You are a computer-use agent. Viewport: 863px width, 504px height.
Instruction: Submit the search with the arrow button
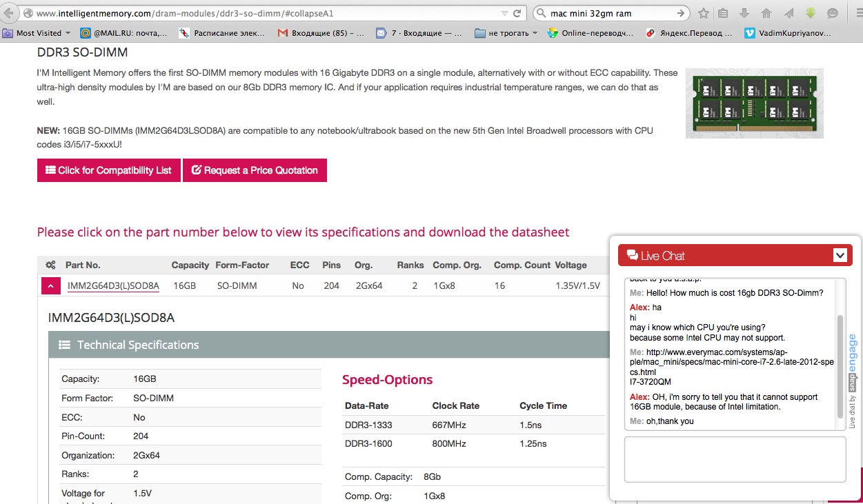pos(681,13)
